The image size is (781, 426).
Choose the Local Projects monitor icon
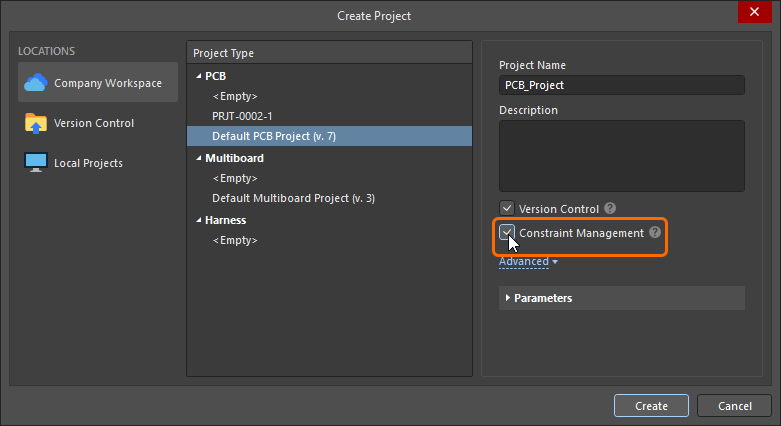(x=36, y=162)
